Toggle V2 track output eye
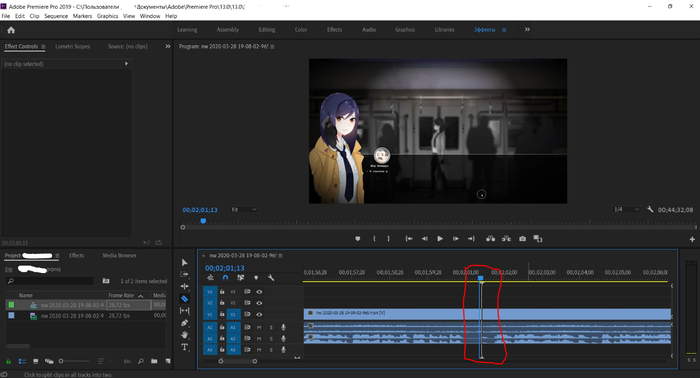 click(259, 303)
